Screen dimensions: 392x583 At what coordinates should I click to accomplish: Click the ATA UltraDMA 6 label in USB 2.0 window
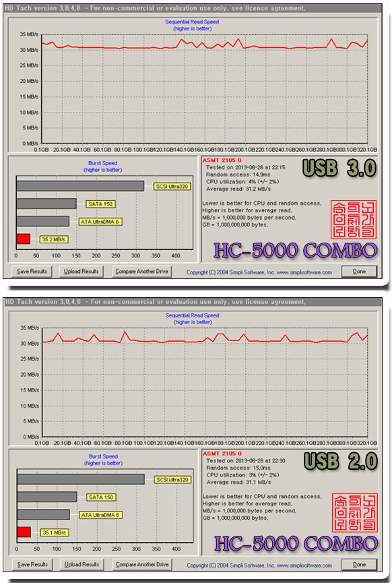point(100,515)
